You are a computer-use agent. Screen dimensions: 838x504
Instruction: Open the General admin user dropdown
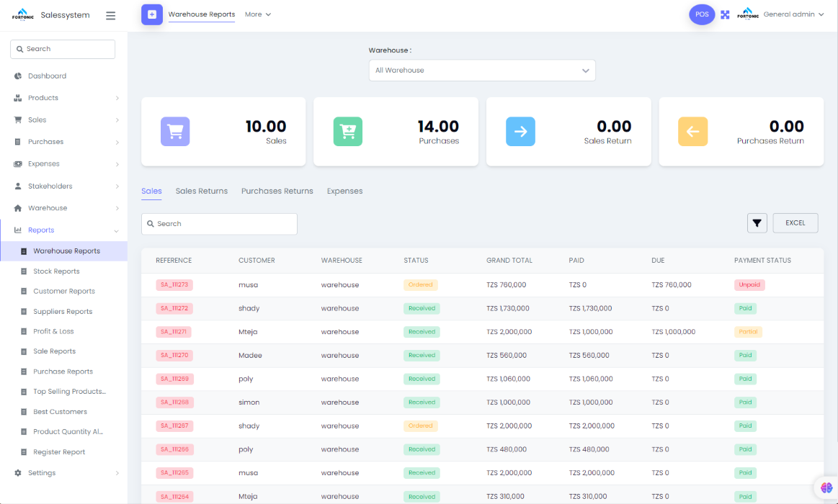click(793, 14)
